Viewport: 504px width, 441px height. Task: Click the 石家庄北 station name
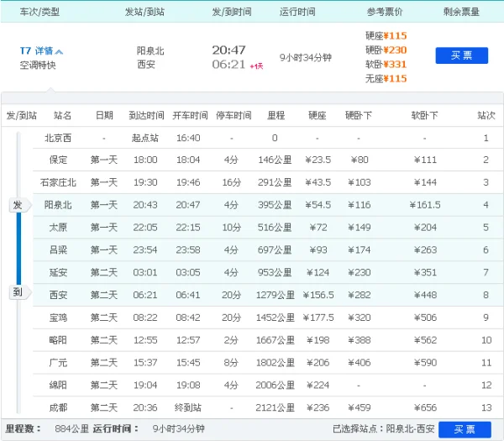pos(58,182)
